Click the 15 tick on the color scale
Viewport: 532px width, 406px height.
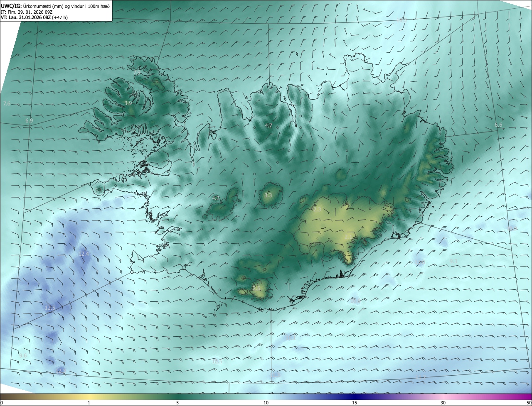click(355, 403)
